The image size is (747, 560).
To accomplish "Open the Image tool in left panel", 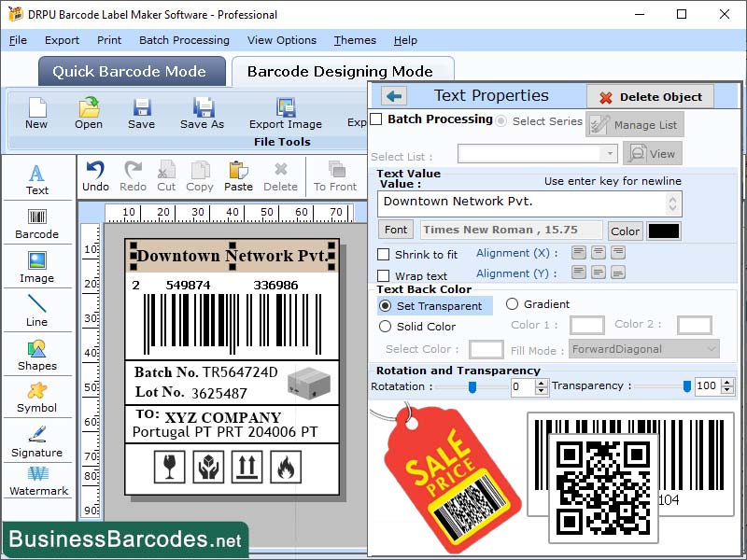I will 37,266.
